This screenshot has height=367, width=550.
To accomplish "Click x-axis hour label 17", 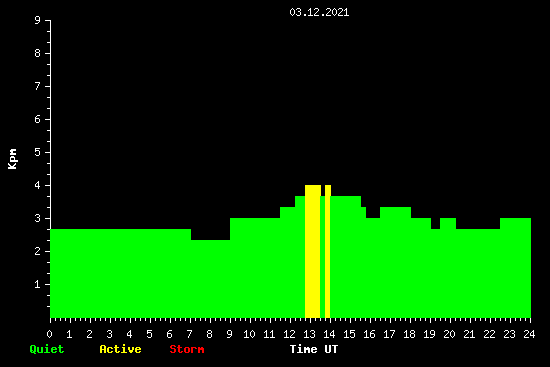I will (x=389, y=334).
